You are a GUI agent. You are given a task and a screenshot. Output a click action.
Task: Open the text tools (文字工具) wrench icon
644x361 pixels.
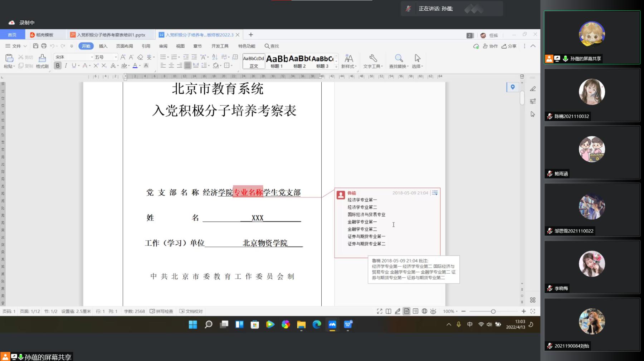point(373,58)
